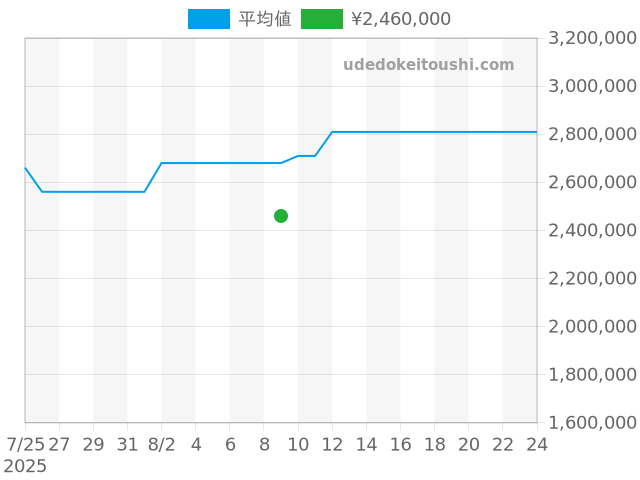This screenshot has width=640, height=480.
Task: Click the 12 date tick label
Action: pos(332,444)
